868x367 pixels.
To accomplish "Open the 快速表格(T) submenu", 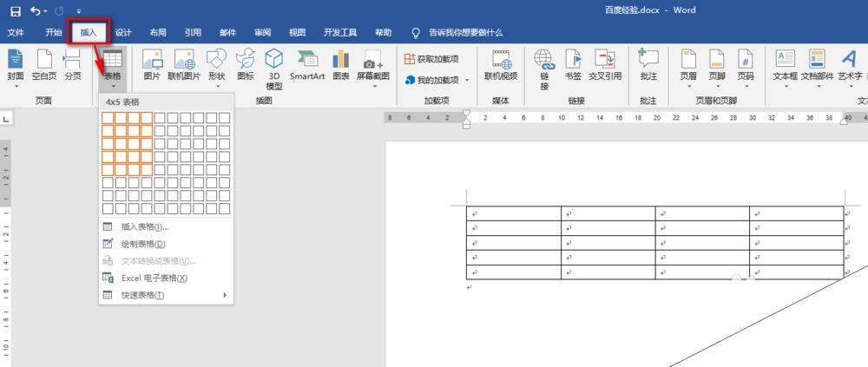I will (x=166, y=296).
